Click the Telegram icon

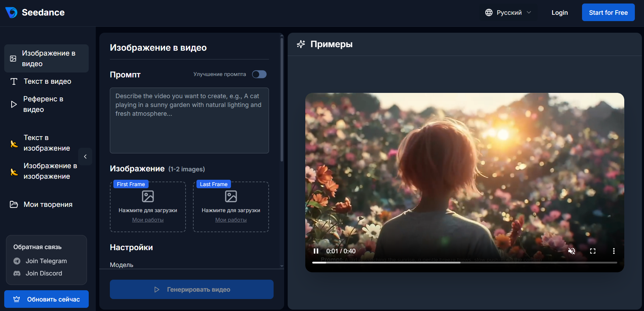[17, 261]
